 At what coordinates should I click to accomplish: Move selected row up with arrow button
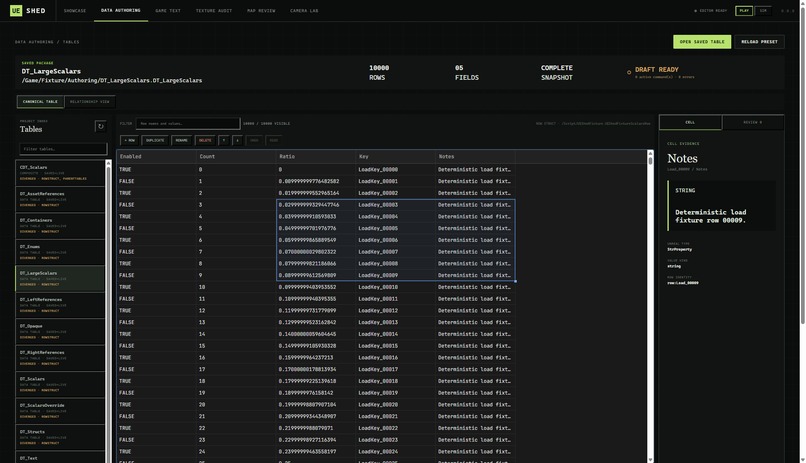[x=224, y=140]
